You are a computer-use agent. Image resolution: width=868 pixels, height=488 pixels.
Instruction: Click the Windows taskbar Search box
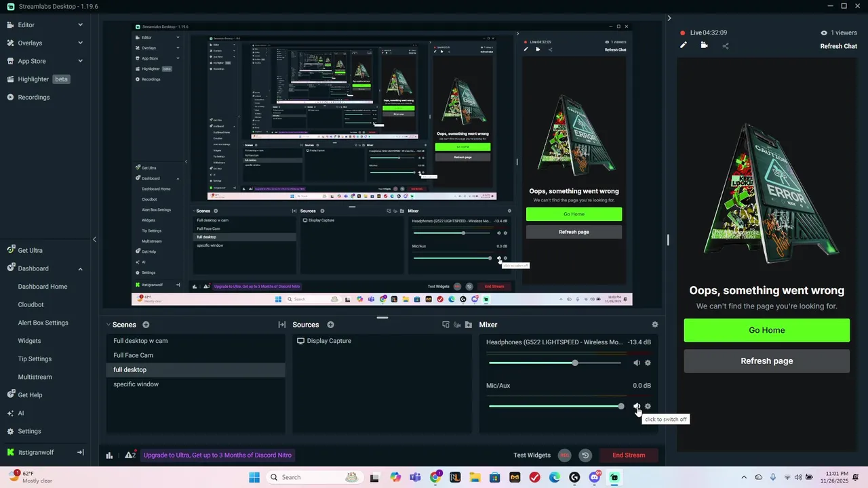pyautogui.click(x=315, y=477)
